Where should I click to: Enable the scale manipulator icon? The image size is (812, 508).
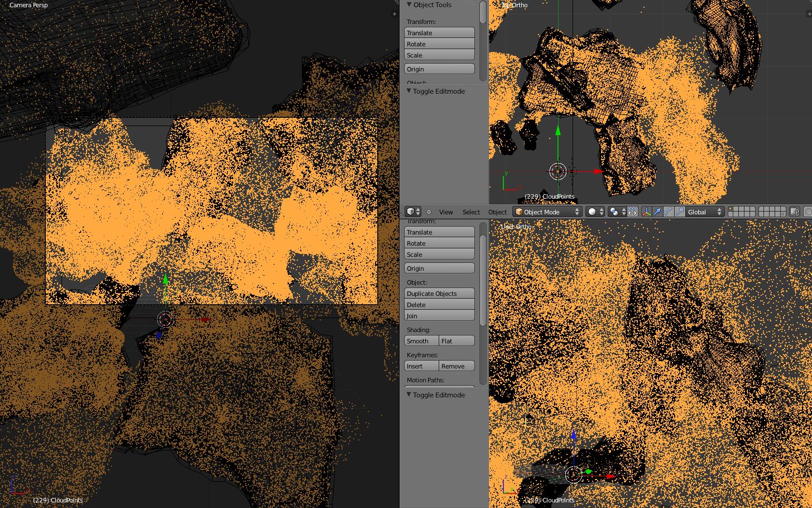(680, 212)
